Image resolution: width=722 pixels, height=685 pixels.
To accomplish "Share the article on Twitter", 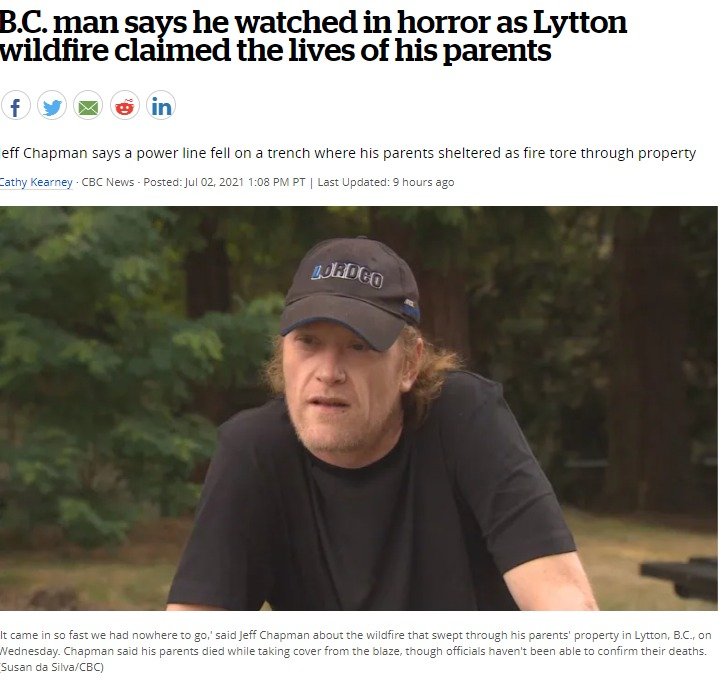I will pyautogui.click(x=52, y=105).
